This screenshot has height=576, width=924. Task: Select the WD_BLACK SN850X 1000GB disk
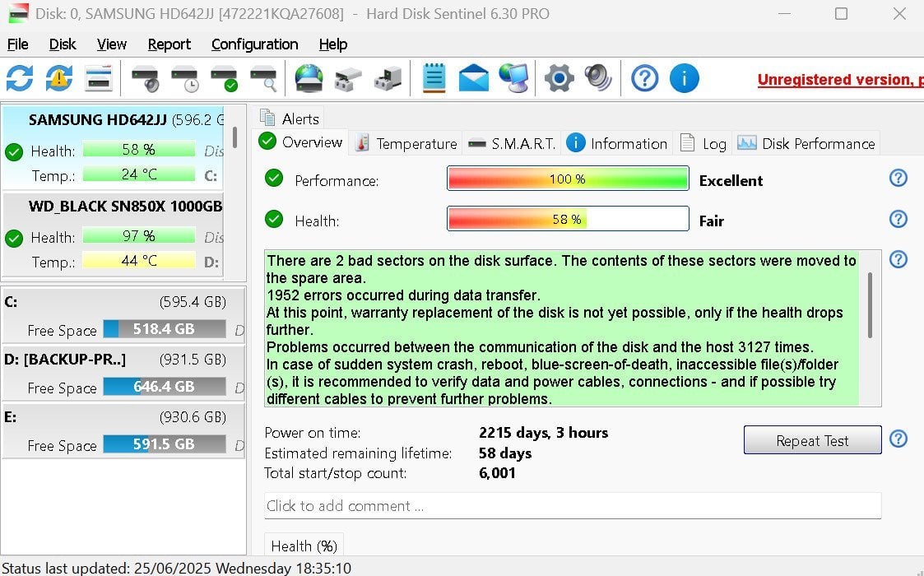(114, 235)
